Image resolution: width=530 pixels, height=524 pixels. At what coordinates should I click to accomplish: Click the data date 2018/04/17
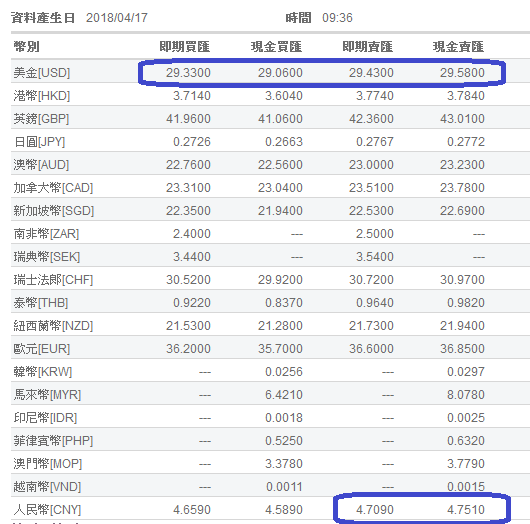(117, 18)
